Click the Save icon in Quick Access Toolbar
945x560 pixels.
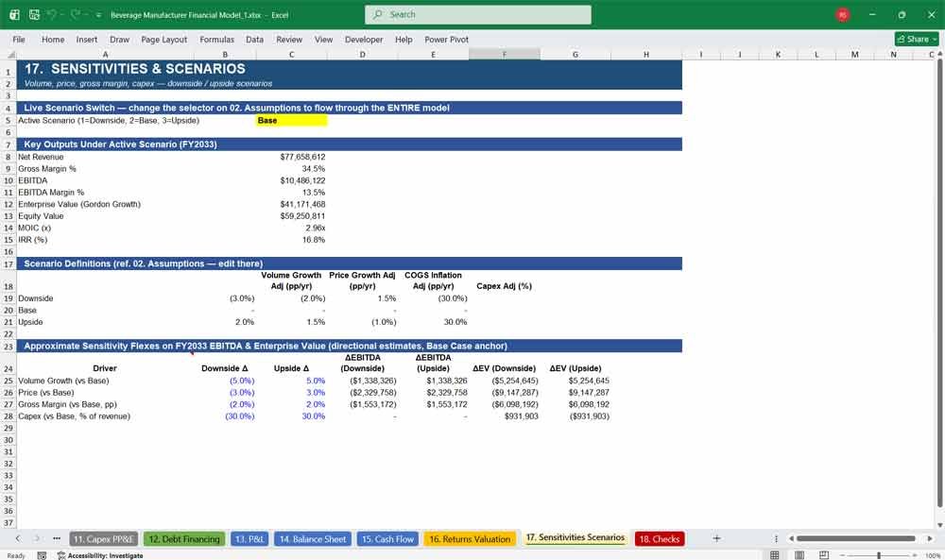(x=34, y=14)
